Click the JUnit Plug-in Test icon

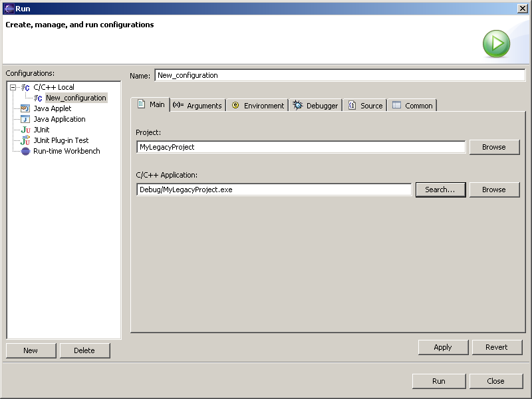25,140
